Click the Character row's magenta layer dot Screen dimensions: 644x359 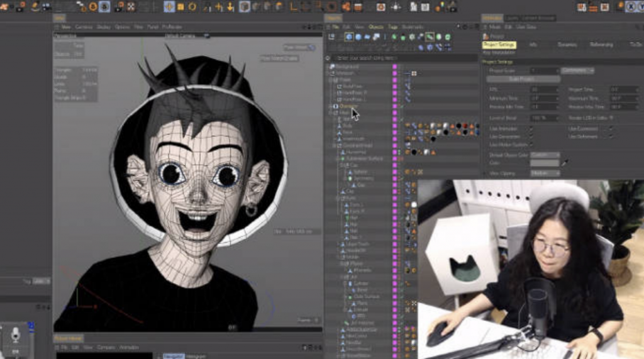tap(395, 106)
